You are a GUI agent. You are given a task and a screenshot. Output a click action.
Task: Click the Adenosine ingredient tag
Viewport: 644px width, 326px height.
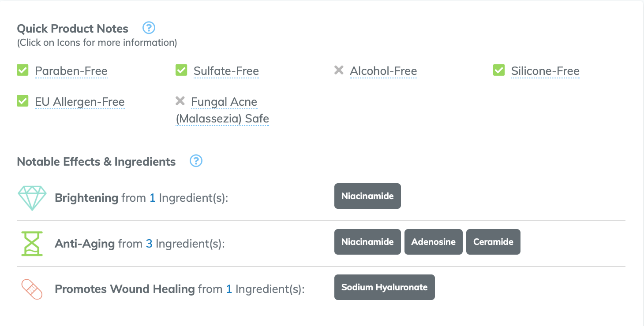point(433,242)
